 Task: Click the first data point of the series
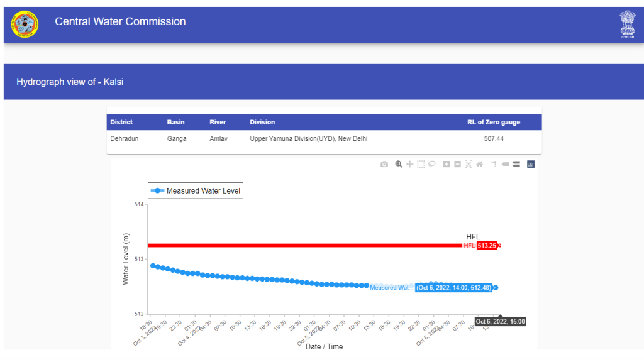[152, 266]
